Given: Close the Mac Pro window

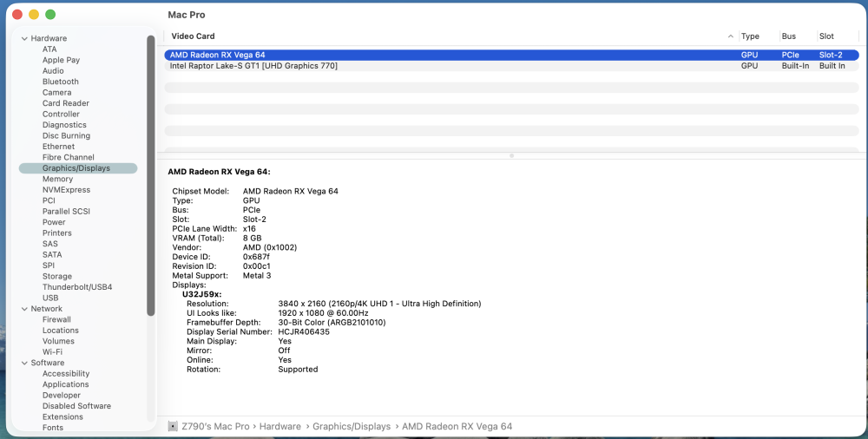Looking at the screenshot, I should tap(17, 15).
